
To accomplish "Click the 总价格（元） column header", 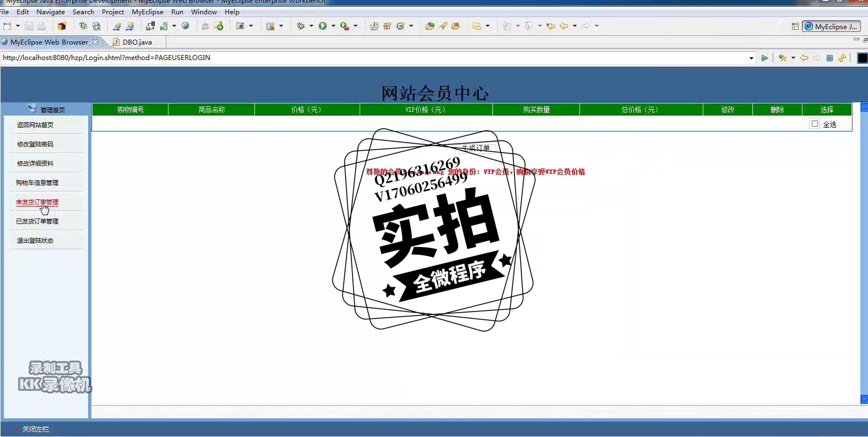I will click(641, 110).
